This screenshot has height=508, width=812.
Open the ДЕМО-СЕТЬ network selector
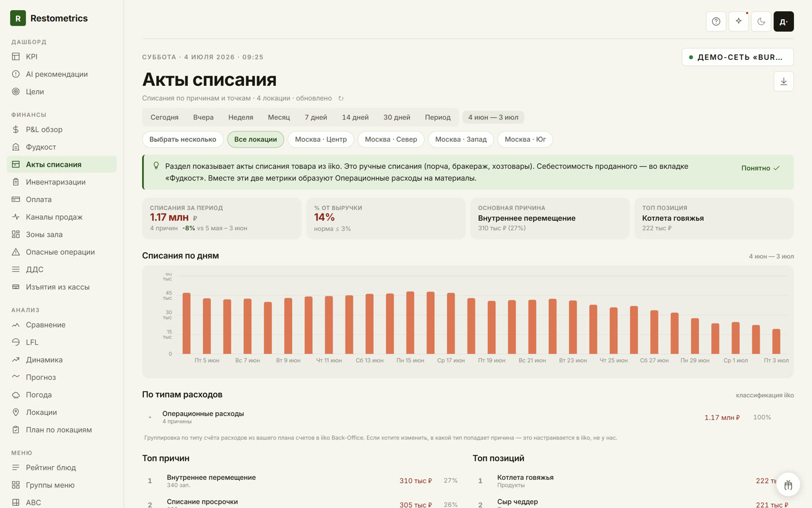738,57
